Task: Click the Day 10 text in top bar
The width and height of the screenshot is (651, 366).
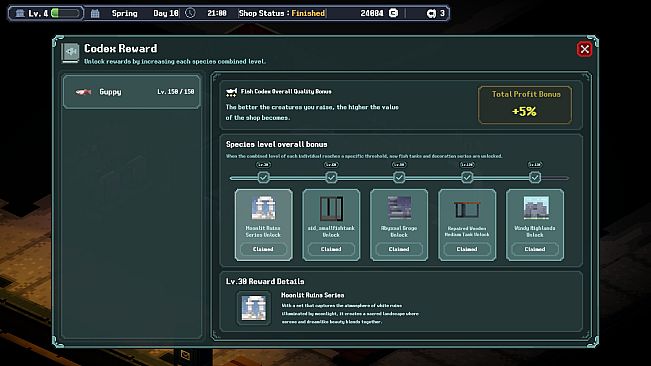Action: pyautogui.click(x=166, y=13)
